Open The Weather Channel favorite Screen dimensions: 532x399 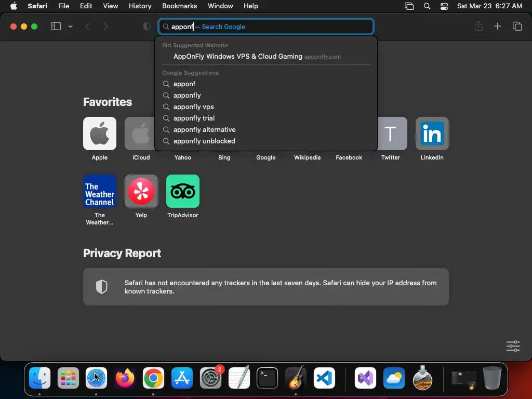100,191
